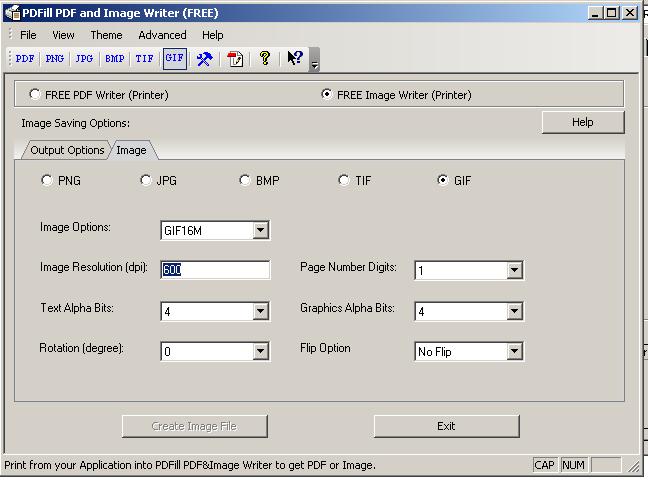The image size is (648, 481).
Task: Open the Theme menu
Action: pos(106,35)
